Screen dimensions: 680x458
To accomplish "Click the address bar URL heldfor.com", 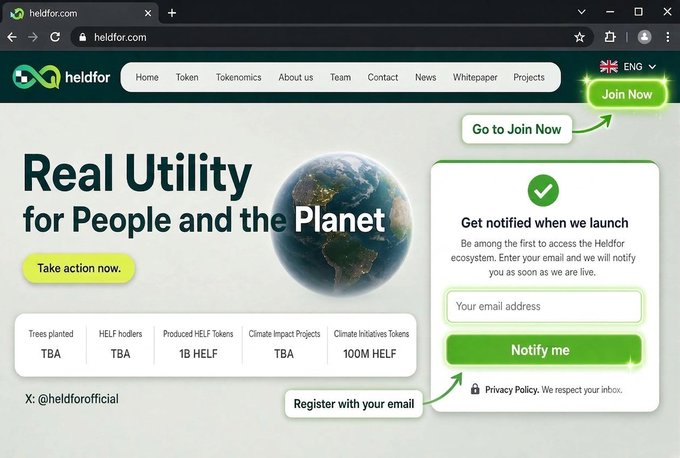I will (x=120, y=37).
